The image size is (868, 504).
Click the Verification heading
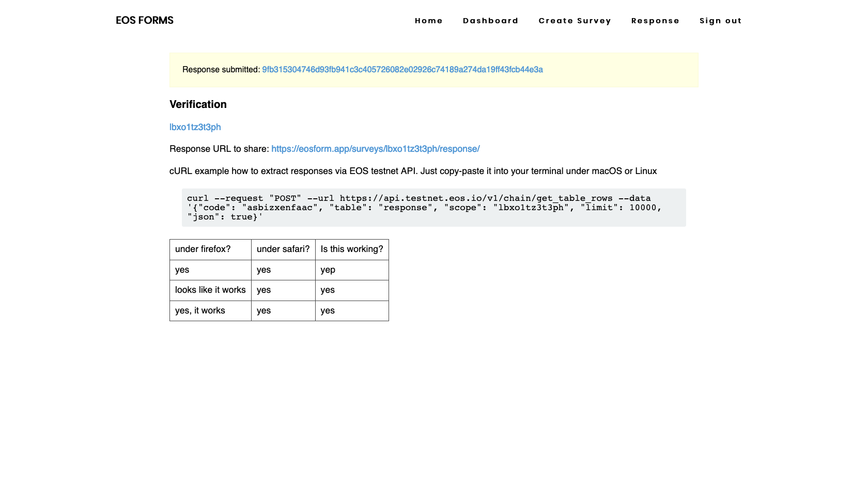click(198, 104)
